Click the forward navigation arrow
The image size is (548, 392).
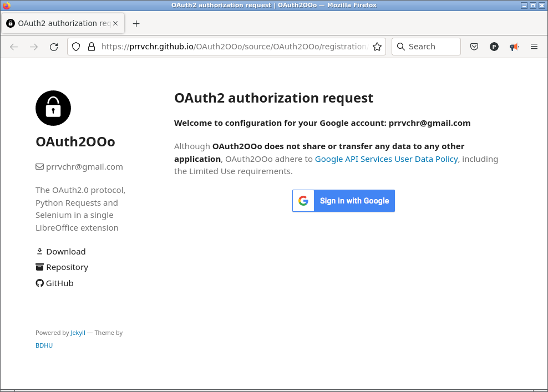(34, 47)
